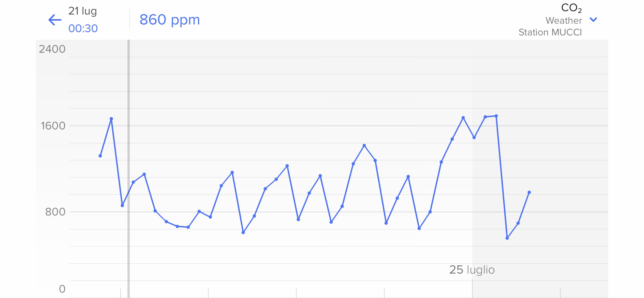
Task: Click the 1600 axis label
Action: [x=53, y=126]
